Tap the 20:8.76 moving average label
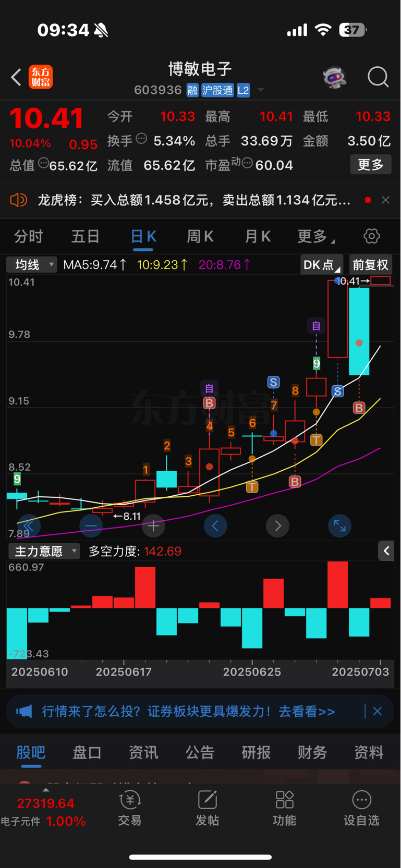Viewport: 401px width, 868px height. pos(224,265)
